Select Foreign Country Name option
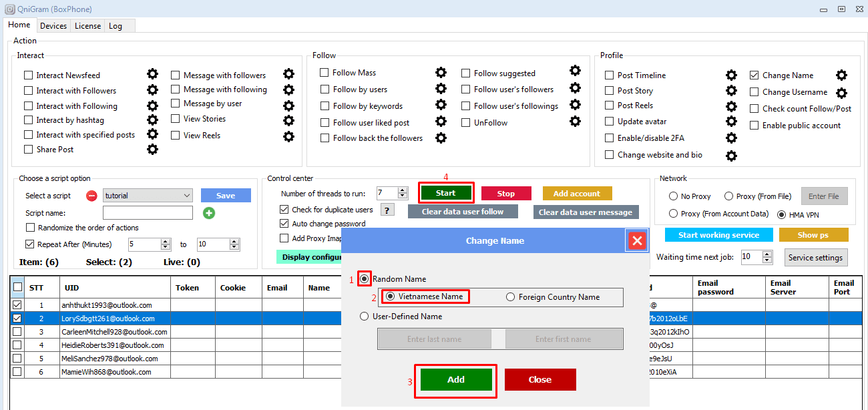This screenshot has height=410, width=868. pyautogui.click(x=511, y=297)
